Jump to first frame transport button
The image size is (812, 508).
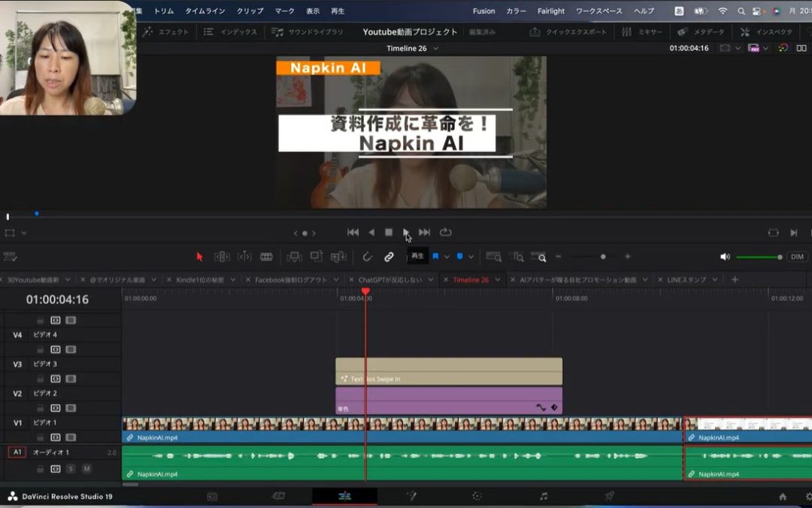click(x=353, y=233)
